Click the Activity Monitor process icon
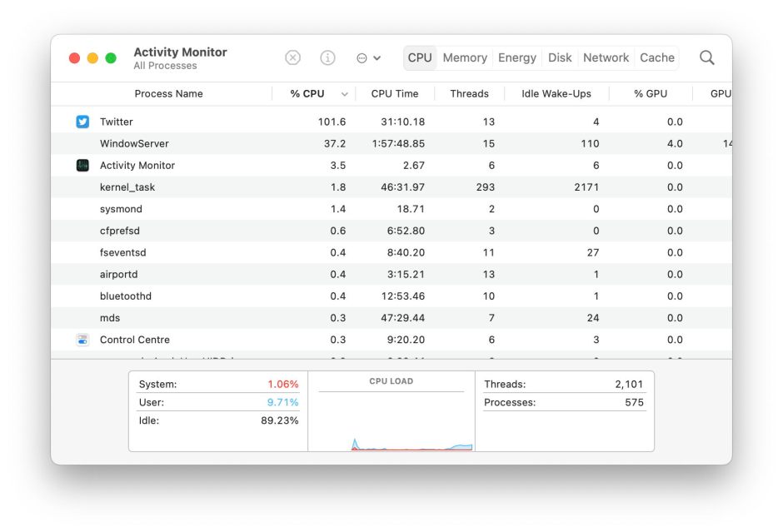 pyautogui.click(x=82, y=166)
